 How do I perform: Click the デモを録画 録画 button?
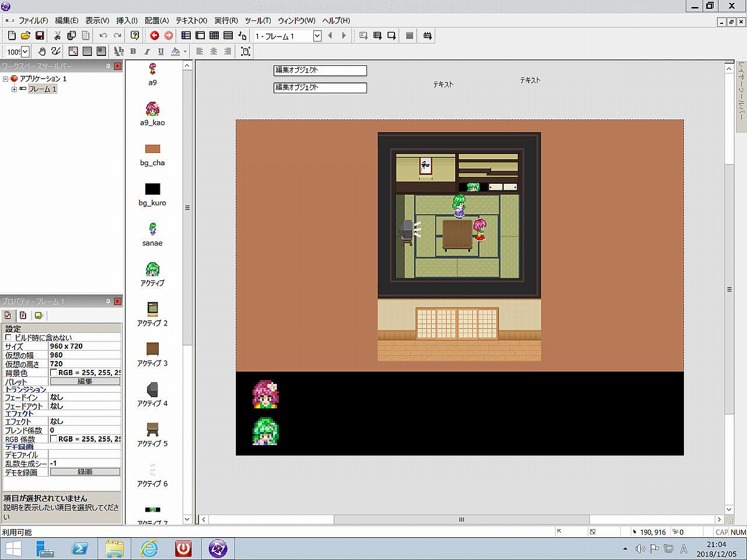85,472
